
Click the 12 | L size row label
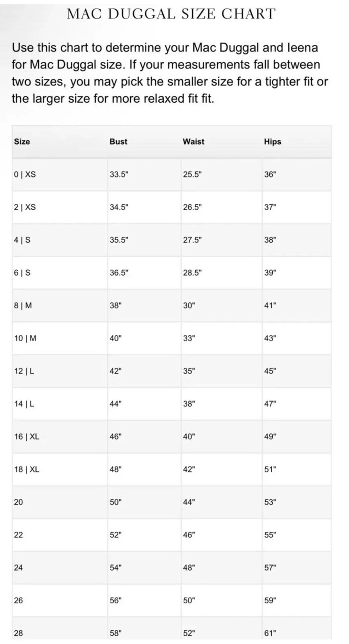(x=24, y=371)
